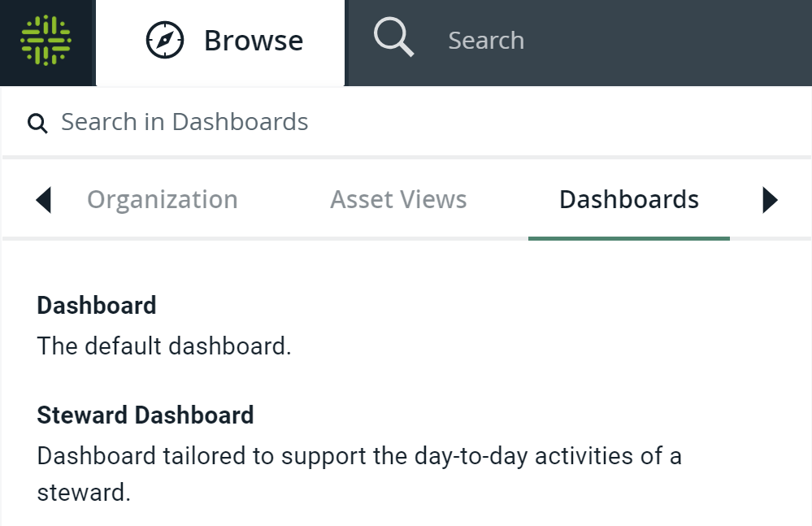Open the Search magnifier icon
The width and height of the screenshot is (812, 526).
[393, 37]
